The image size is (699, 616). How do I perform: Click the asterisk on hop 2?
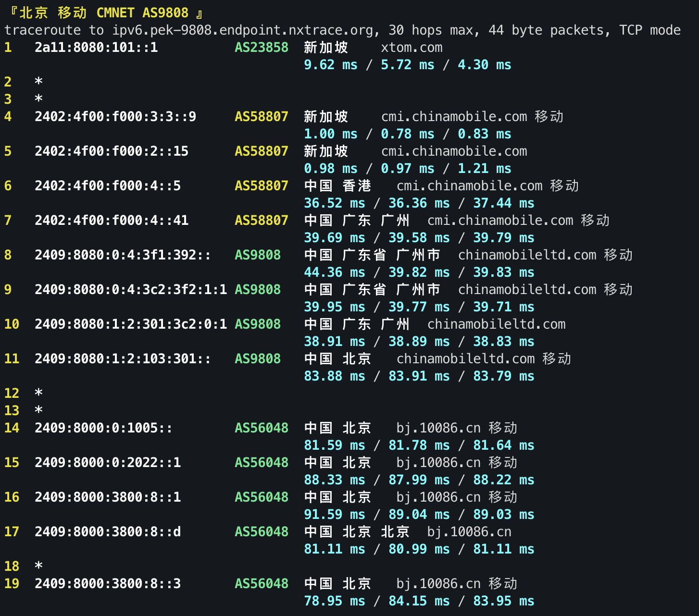pyautogui.click(x=38, y=81)
